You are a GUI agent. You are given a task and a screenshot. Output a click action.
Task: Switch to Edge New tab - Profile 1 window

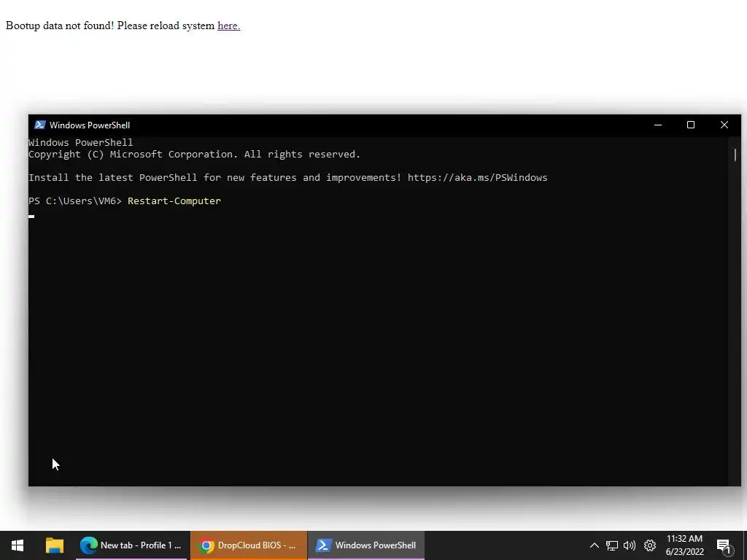tap(131, 545)
